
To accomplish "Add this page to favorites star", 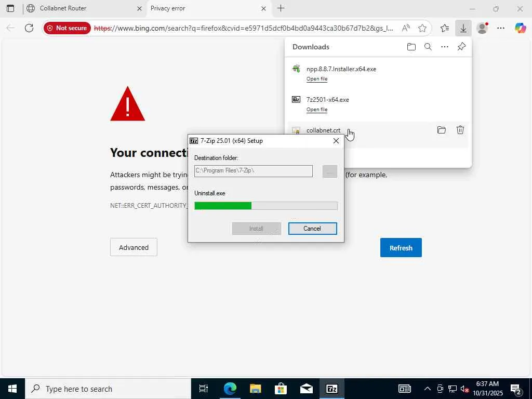I will [422, 28].
